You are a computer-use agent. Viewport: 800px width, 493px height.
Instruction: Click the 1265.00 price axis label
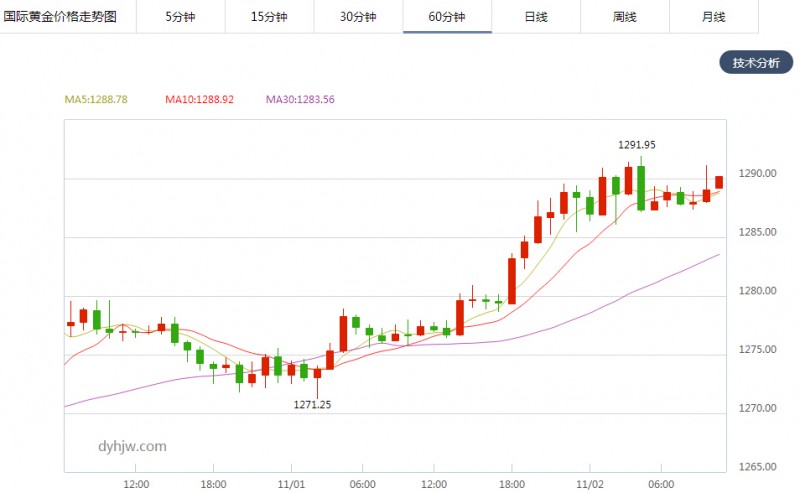tap(757, 467)
